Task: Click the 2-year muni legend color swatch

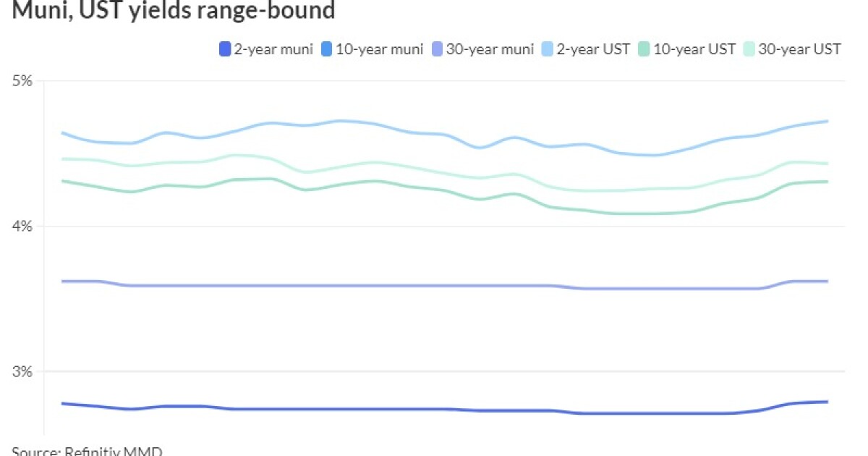Action: coord(225,49)
